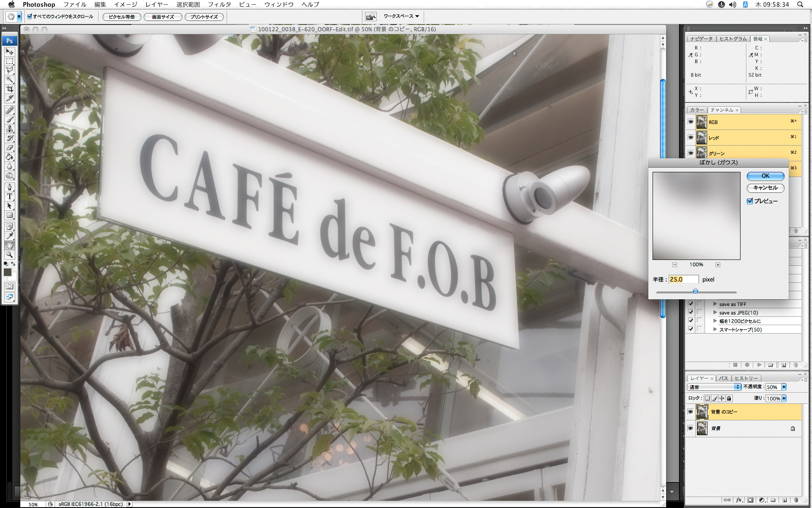This screenshot has width=812, height=508.
Task: Click the キャンセル button
Action: coord(765,188)
